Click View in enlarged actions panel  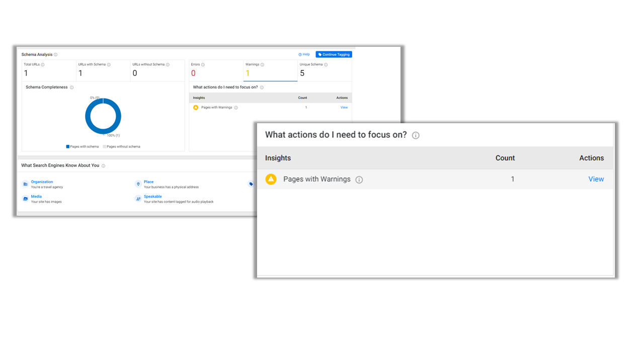[x=596, y=179]
